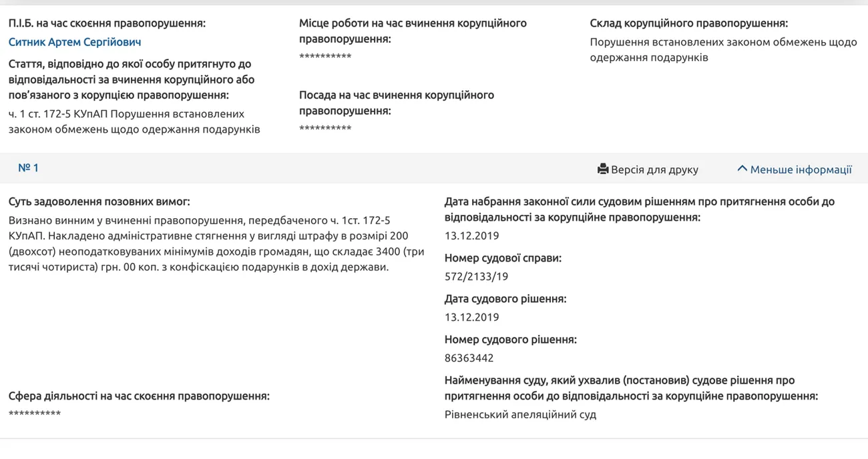Viewport: 868px width, 459px height.
Task: Collapse details via Меньше інформації text
Action: pos(801,169)
